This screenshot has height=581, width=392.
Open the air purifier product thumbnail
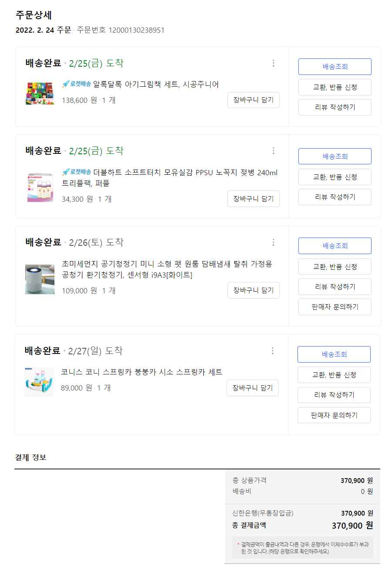point(40,279)
